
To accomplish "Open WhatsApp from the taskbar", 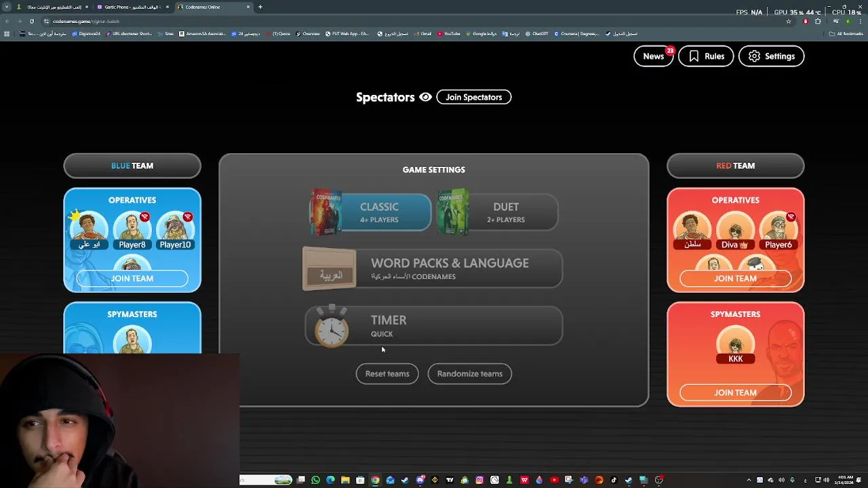I will (x=316, y=480).
